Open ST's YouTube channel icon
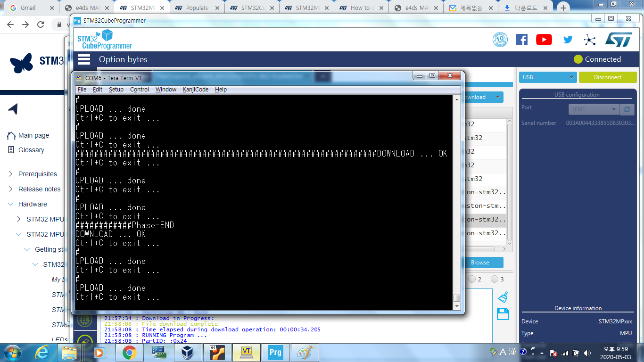This screenshot has height=362, width=644. [544, 40]
